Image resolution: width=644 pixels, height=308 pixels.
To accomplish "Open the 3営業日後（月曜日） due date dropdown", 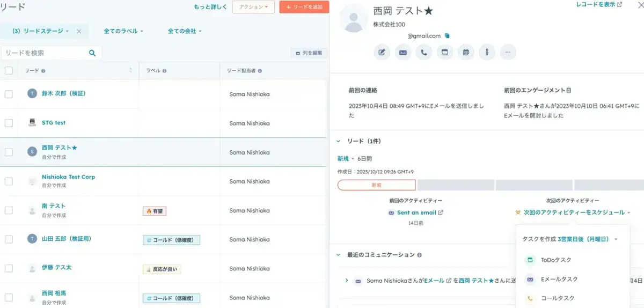I will coord(588,239).
